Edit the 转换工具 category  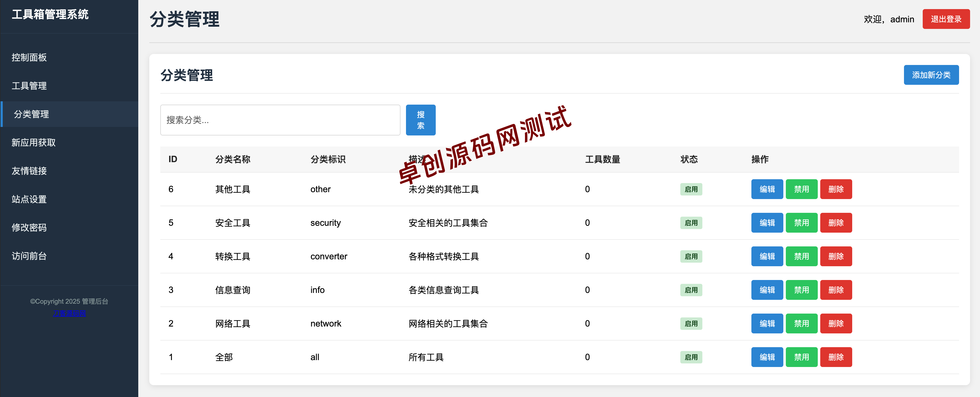click(767, 256)
